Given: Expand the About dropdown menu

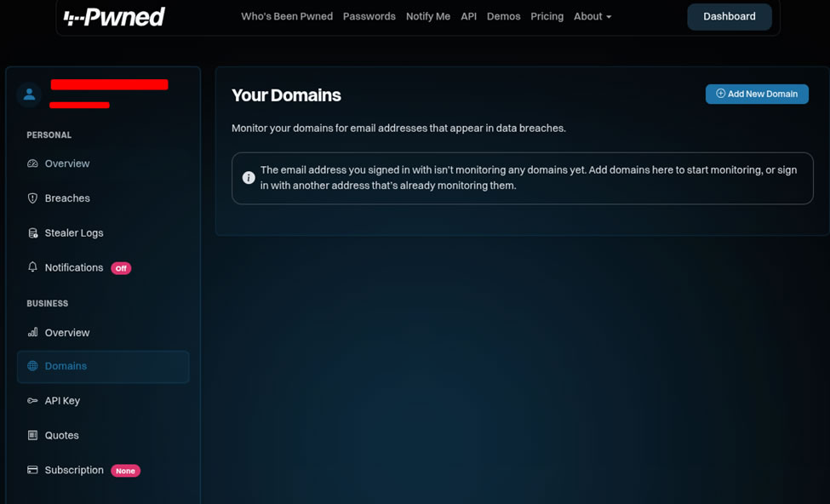Looking at the screenshot, I should click(x=592, y=16).
